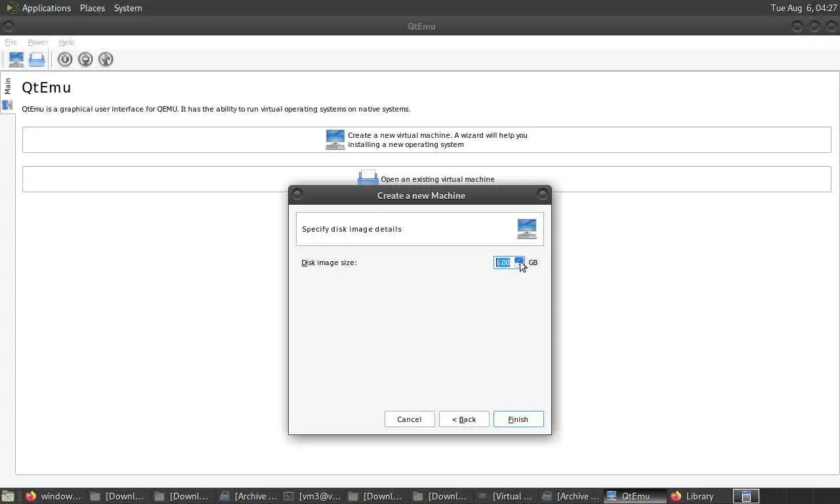
Task: Switch to the vm3@v terminal taskbar entry
Action: coord(312,496)
